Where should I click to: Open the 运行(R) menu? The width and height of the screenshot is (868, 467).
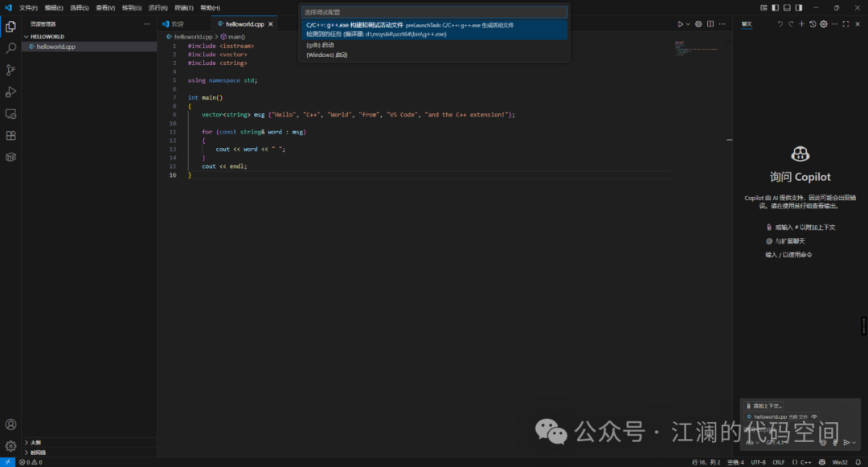[x=158, y=8]
